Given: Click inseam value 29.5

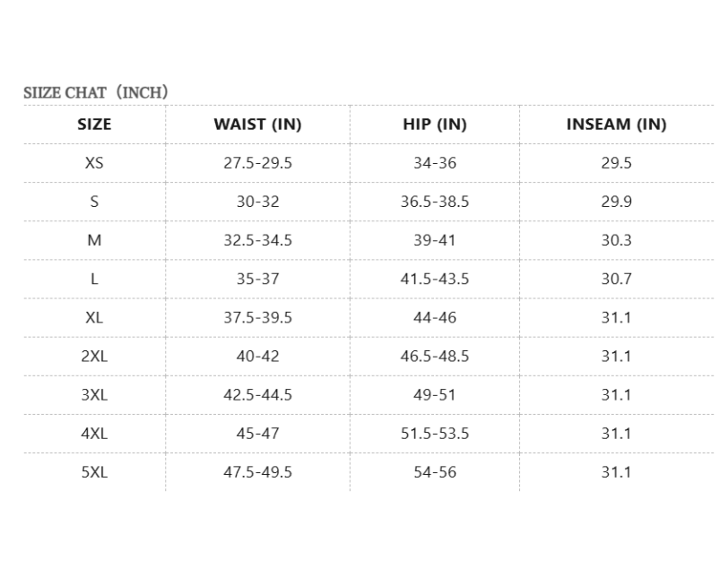Looking at the screenshot, I should pos(616,163).
